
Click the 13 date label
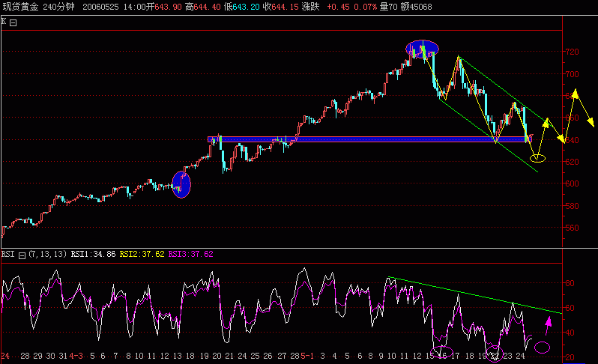(178, 357)
